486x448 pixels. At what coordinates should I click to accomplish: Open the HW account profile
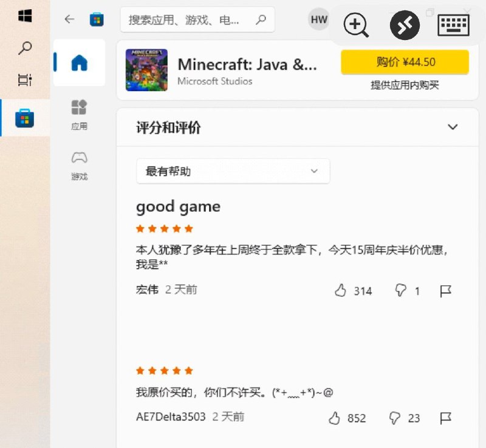319,19
